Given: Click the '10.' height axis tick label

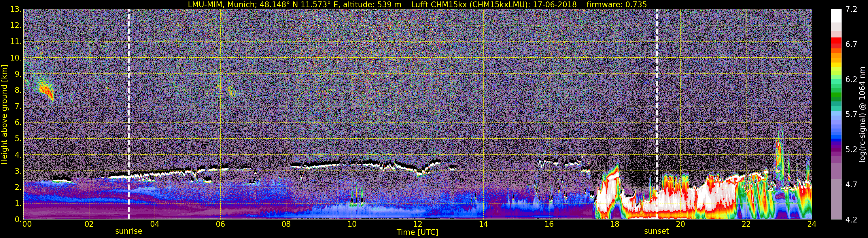Looking at the screenshot, I should [16, 58].
